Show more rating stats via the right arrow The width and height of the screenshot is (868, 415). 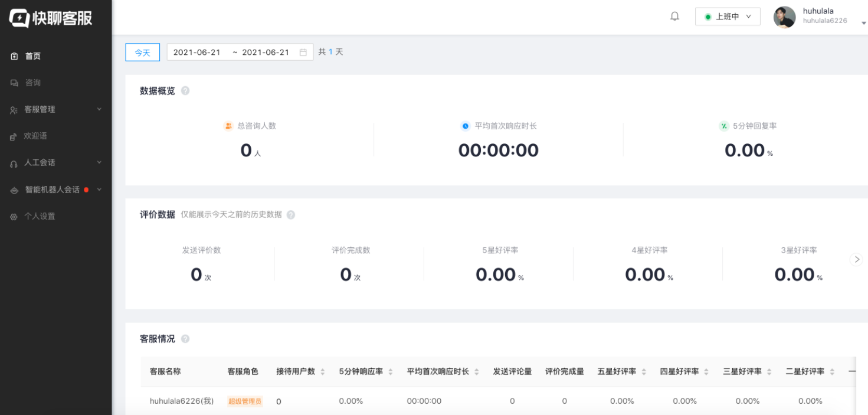856,259
